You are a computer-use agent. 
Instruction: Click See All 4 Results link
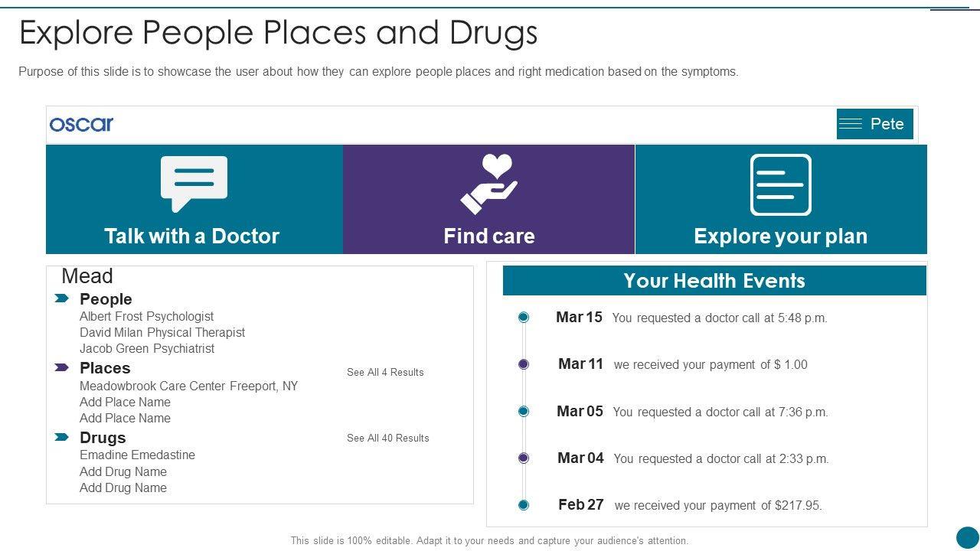385,372
